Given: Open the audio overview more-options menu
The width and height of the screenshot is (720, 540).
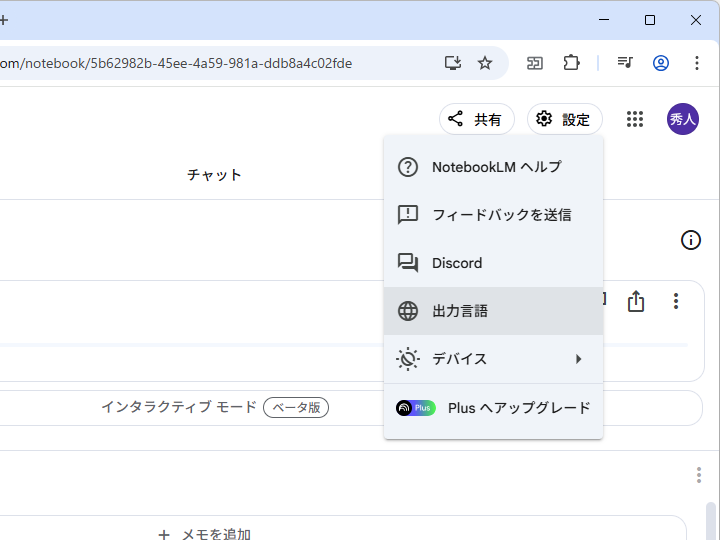Looking at the screenshot, I should 675,301.
